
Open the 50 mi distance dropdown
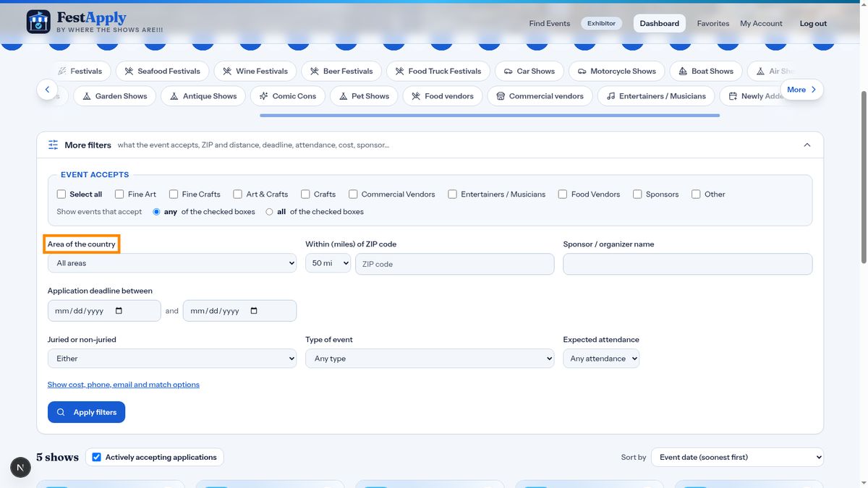tap(328, 264)
